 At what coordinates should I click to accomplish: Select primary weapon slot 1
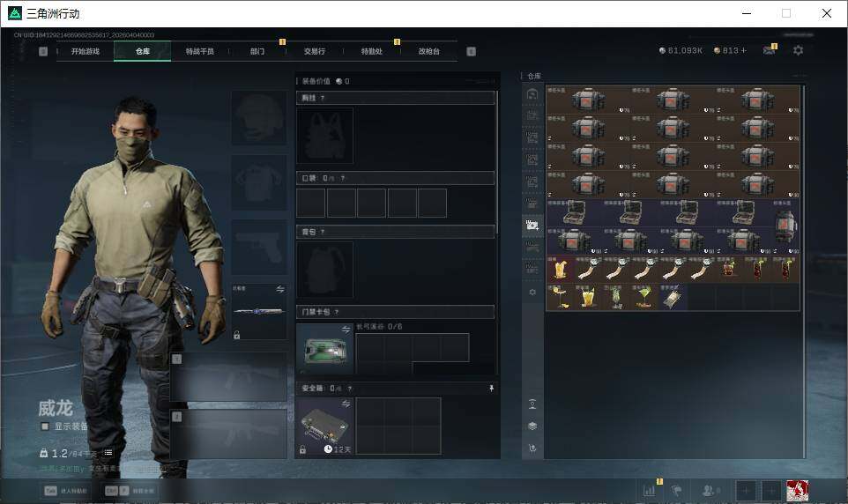[229, 376]
